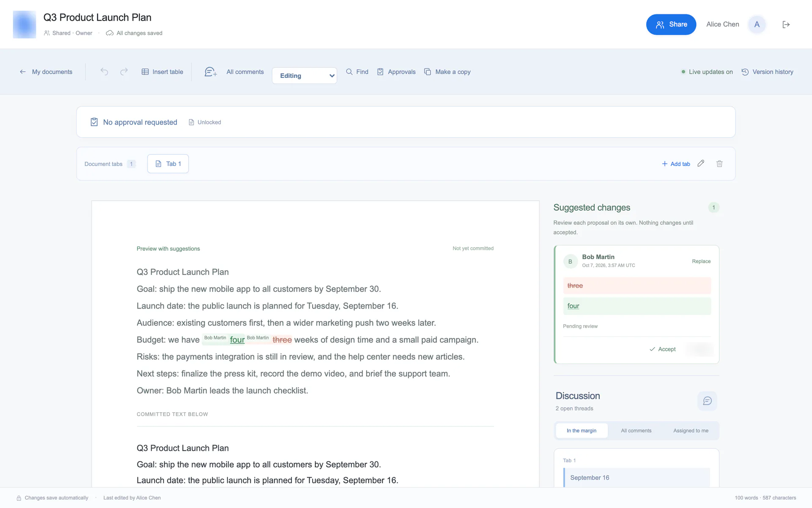This screenshot has width=812, height=508.
Task: Click the struck-through 'three' in the document
Action: [x=282, y=340]
